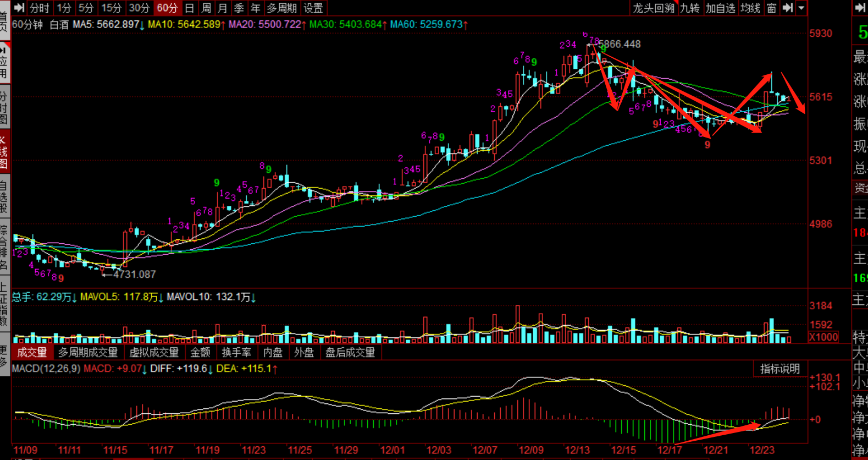This screenshot has width=868, height=460.
Task: Select the 60分 period tab
Action: pos(167,8)
